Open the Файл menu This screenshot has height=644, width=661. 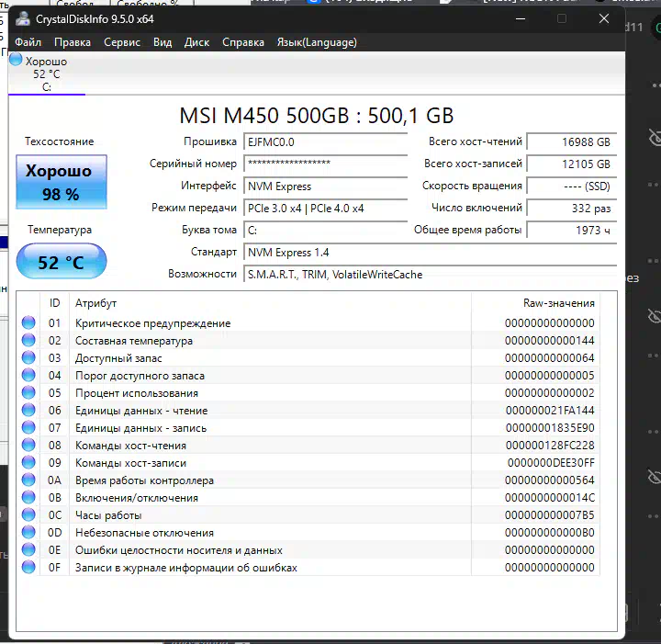click(x=28, y=42)
